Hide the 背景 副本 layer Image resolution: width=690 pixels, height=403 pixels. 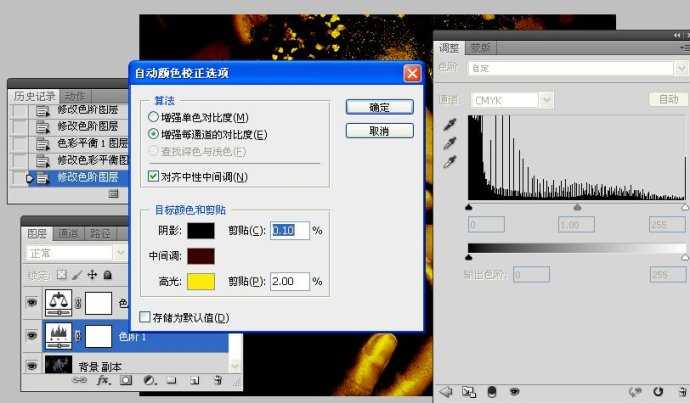tap(32, 366)
